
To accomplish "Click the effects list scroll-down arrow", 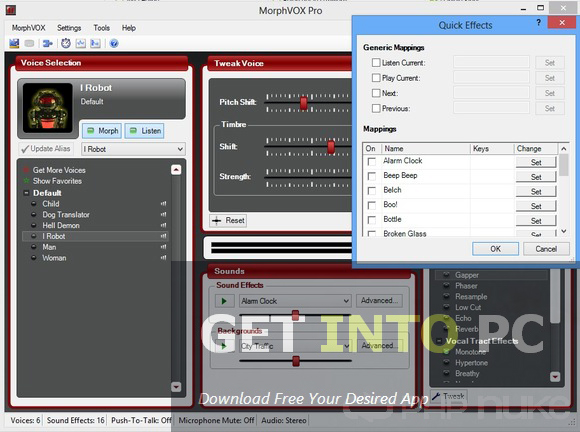I will tap(555, 377).
